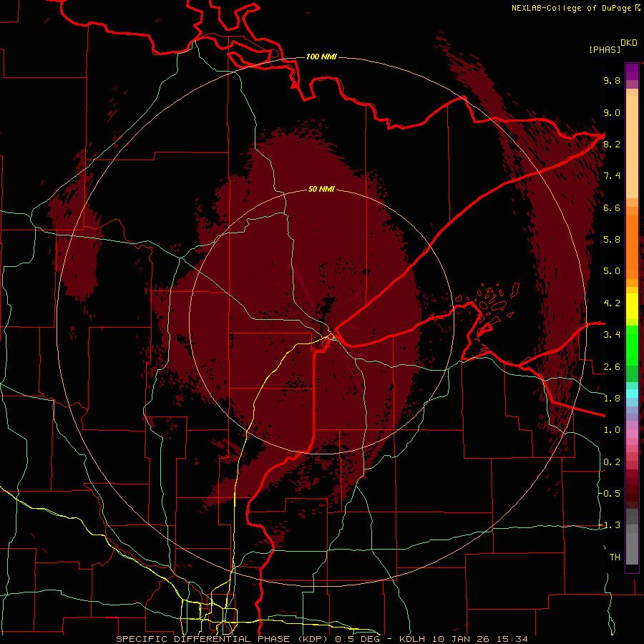Click the 8.2 legend value

612,144
